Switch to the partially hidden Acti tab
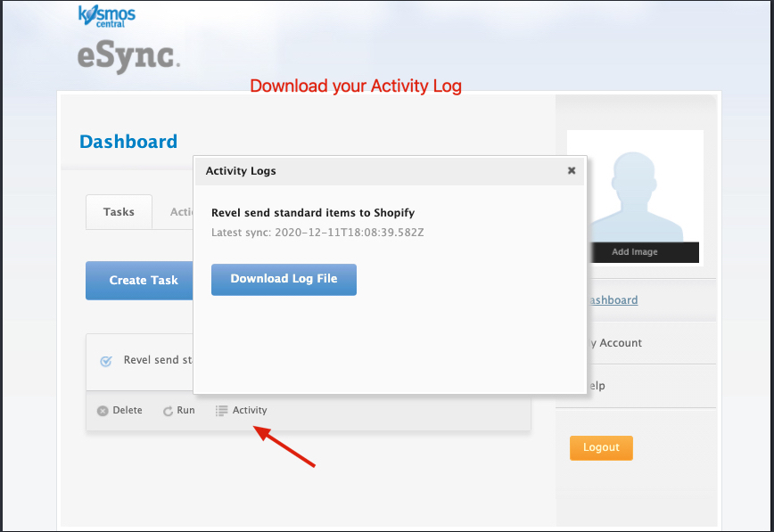 click(182, 212)
